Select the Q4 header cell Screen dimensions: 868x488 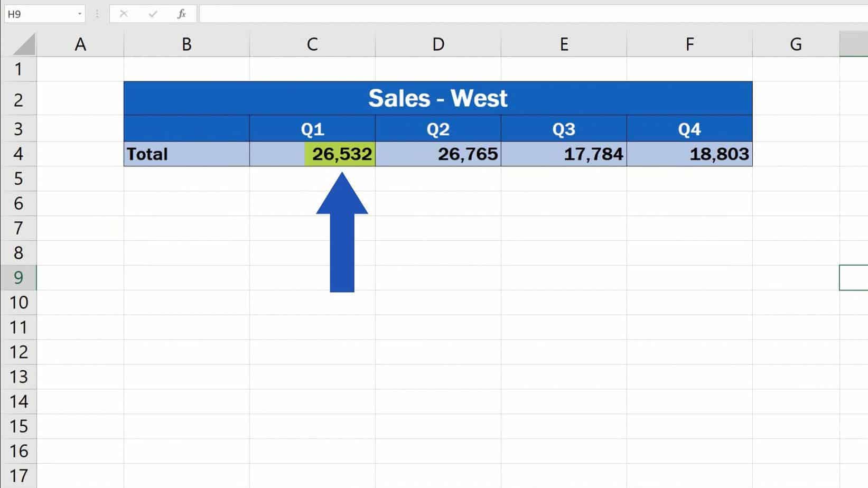click(689, 128)
